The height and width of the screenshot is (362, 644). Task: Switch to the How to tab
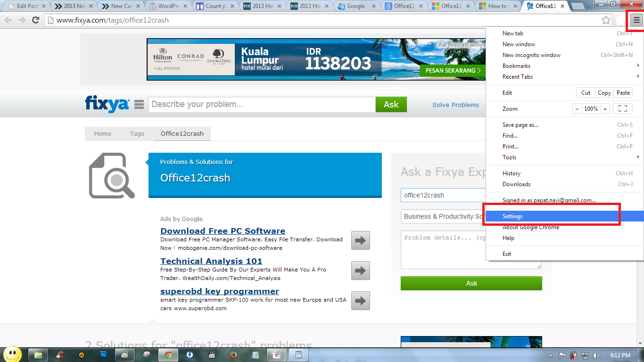point(497,6)
